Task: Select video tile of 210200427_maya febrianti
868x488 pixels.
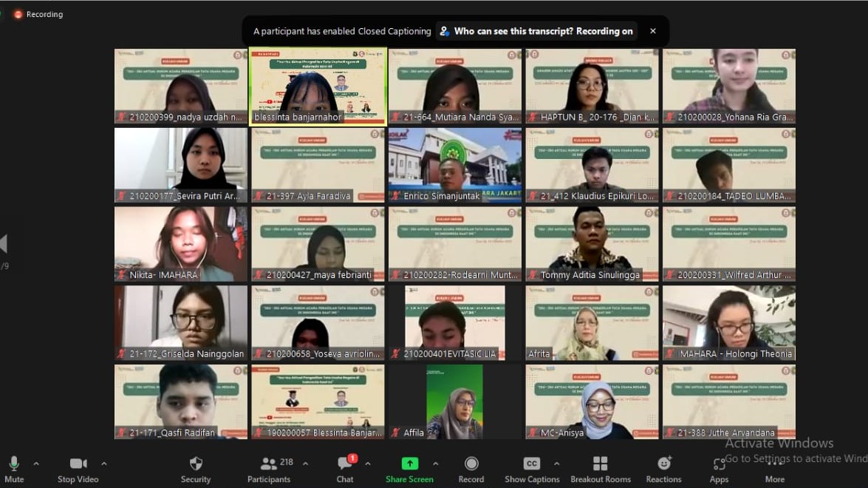Action: 318,244
